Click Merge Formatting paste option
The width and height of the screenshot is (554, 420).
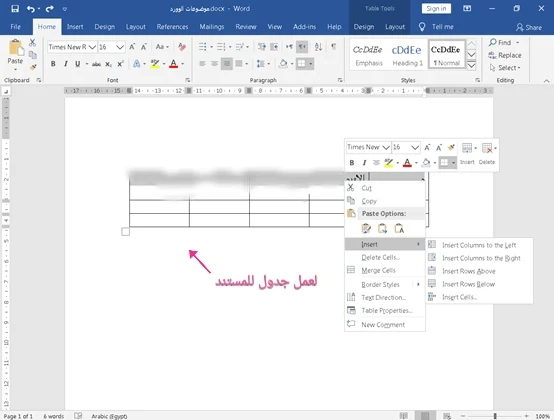tap(382, 229)
